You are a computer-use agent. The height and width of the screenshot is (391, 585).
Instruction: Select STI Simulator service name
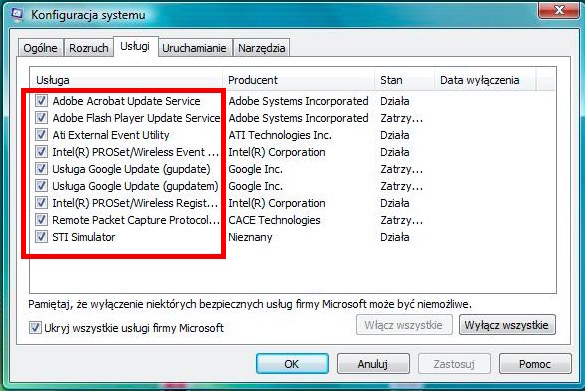(x=84, y=237)
